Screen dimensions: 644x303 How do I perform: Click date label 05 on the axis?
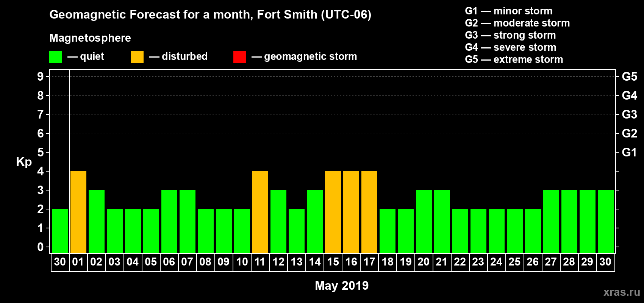151,262
